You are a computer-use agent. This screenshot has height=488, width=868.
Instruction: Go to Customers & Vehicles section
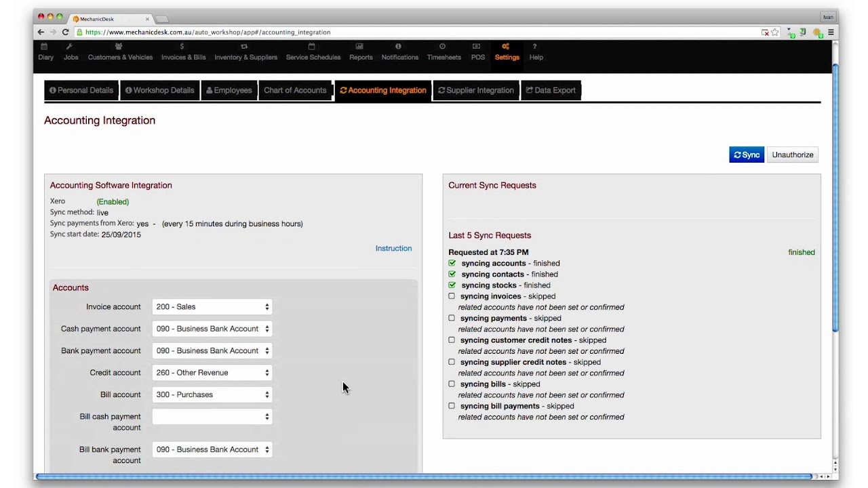[x=120, y=52]
